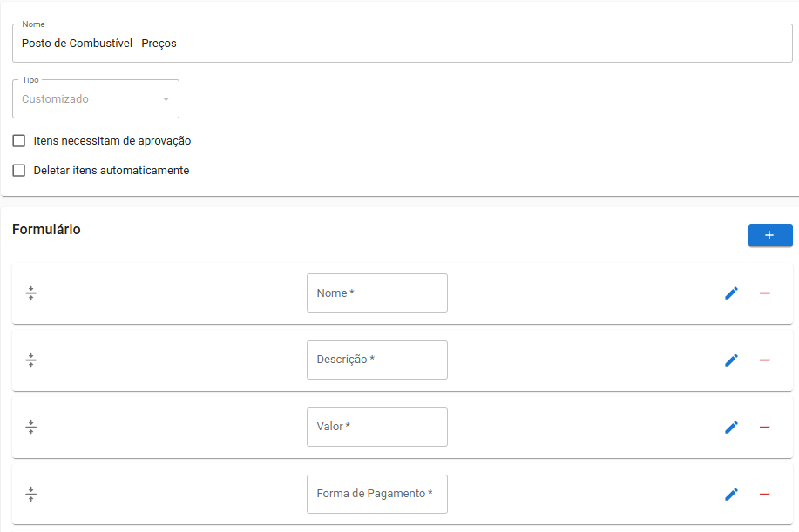Image resolution: width=799 pixels, height=532 pixels.
Task: Check Itens necessitam de aprovação
Action: point(19,140)
